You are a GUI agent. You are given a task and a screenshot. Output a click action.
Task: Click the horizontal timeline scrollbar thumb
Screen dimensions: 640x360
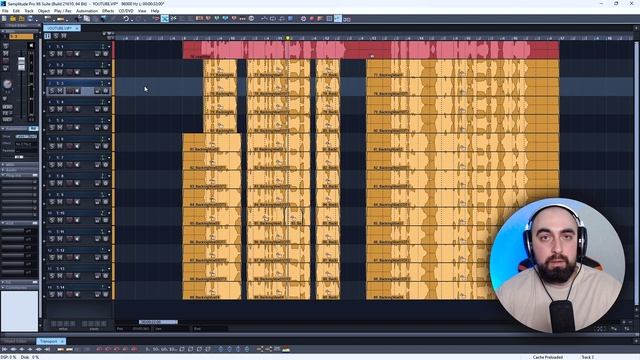click(x=158, y=322)
